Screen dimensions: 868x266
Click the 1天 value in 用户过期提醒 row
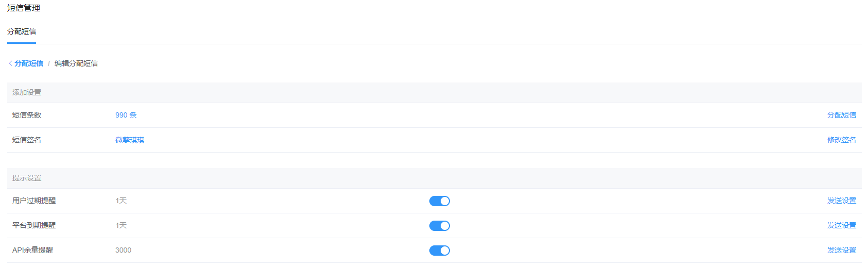pos(121,201)
